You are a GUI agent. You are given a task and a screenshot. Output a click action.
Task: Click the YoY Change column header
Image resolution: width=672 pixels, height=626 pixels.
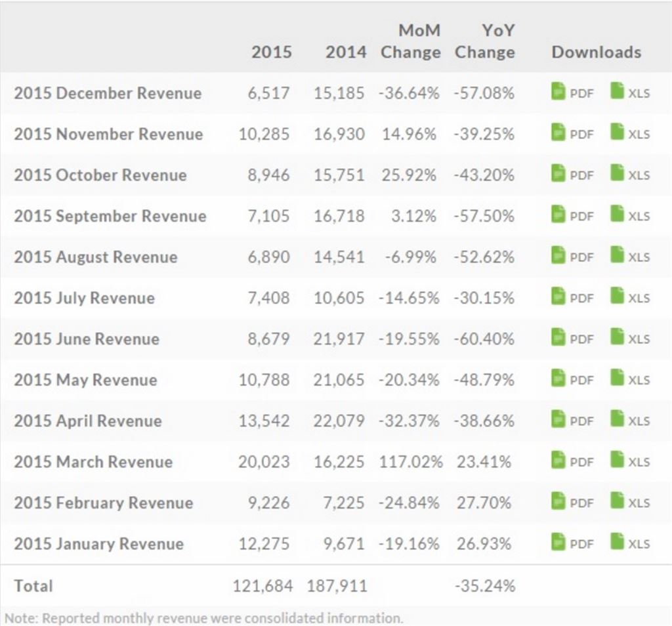(x=484, y=41)
